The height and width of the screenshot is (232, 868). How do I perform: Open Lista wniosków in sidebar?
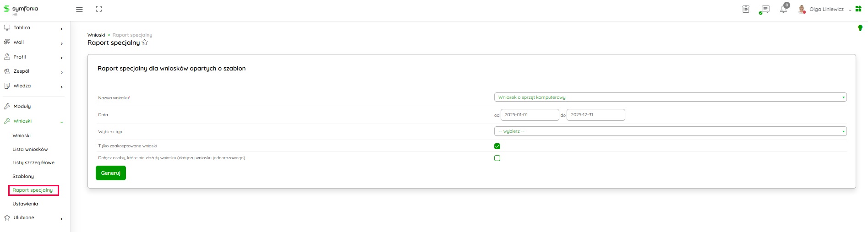30,150
